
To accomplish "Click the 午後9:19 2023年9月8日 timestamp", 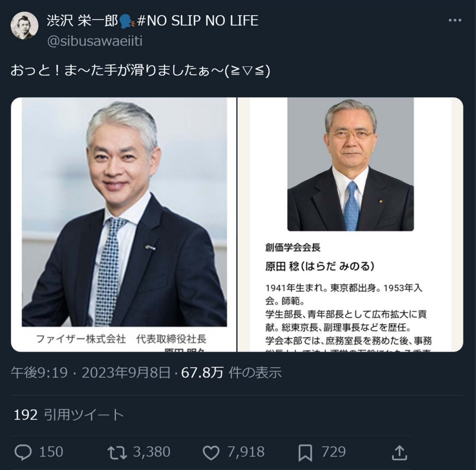I will tap(91, 372).
